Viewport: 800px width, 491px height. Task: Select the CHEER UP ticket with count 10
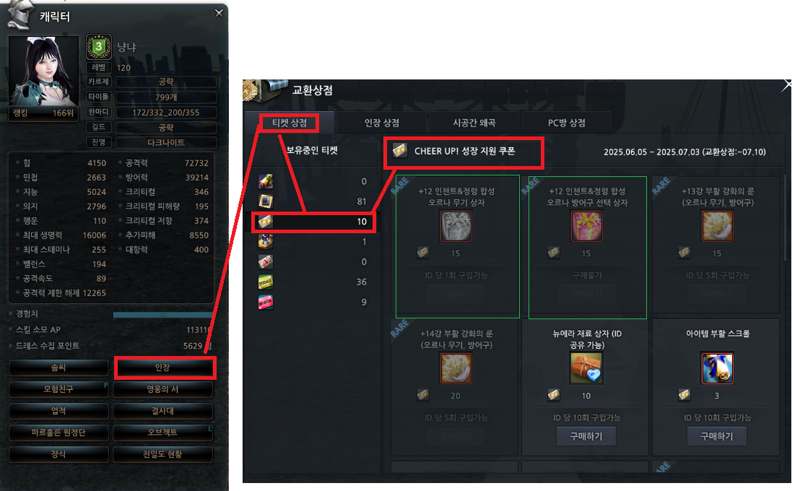tap(314, 222)
